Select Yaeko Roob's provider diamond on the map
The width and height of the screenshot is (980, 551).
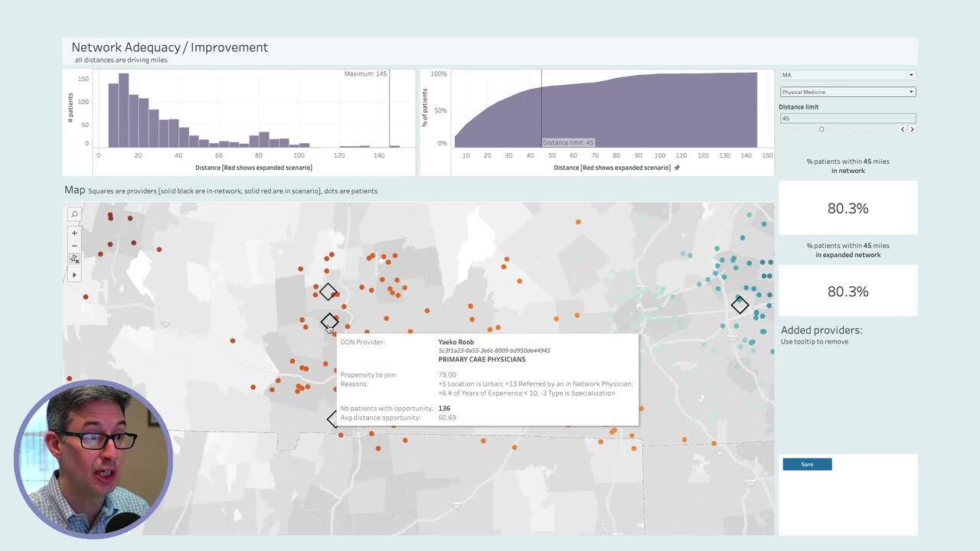(x=329, y=321)
